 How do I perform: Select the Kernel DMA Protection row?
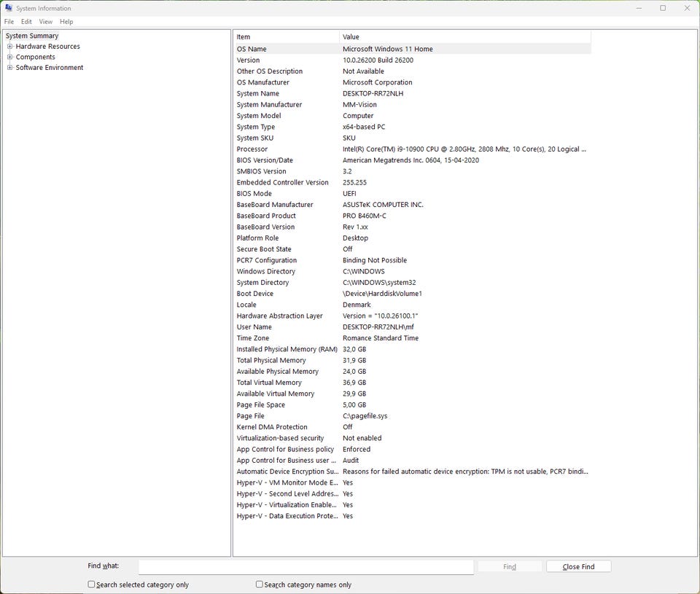click(412, 427)
